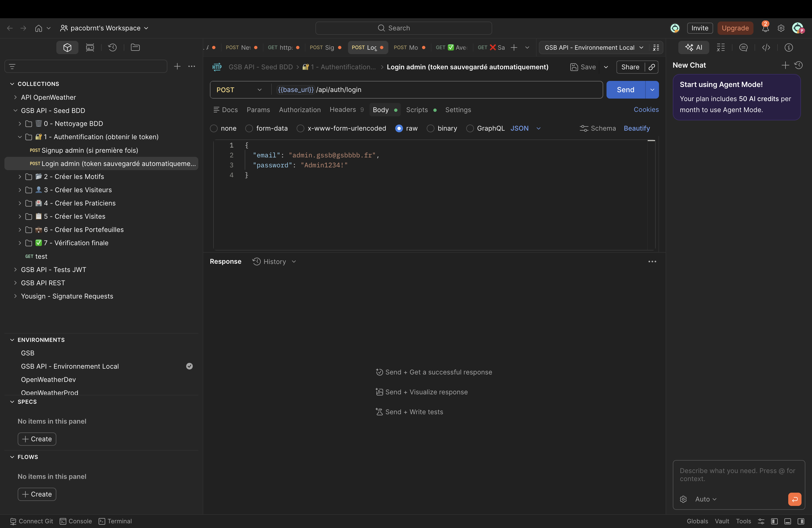Open the environment selector dropdown
Screen dimensions: 812x528
[x=594, y=47]
